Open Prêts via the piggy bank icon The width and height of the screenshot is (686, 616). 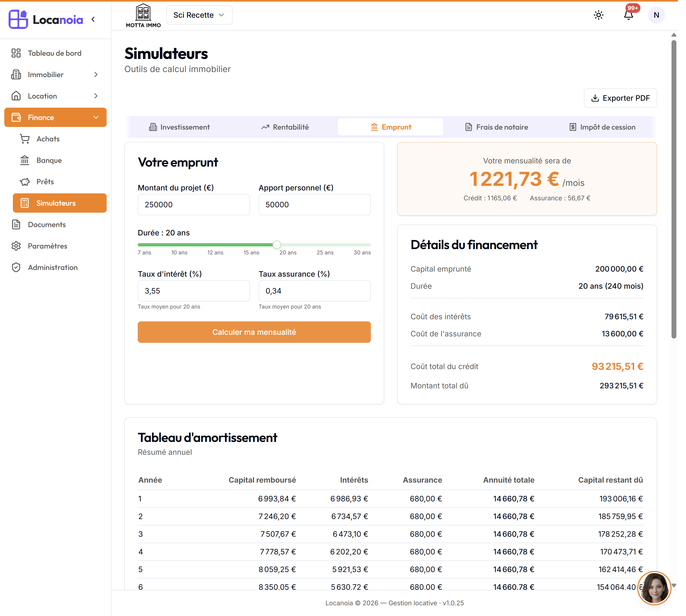click(x=25, y=182)
